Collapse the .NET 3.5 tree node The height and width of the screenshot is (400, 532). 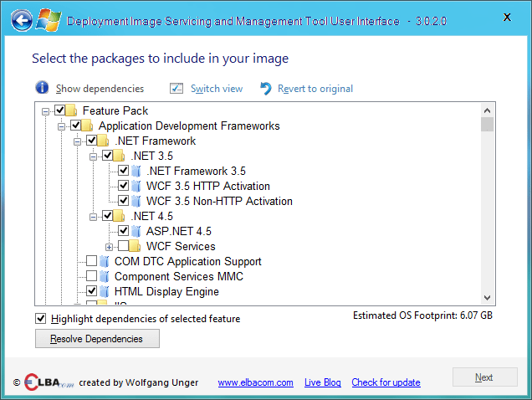pyautogui.click(x=93, y=156)
